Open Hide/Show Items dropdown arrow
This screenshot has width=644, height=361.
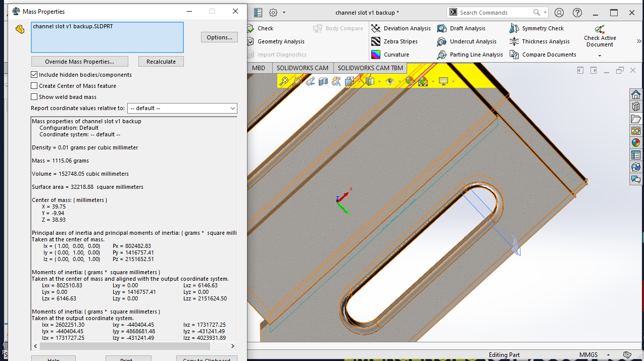click(x=399, y=81)
